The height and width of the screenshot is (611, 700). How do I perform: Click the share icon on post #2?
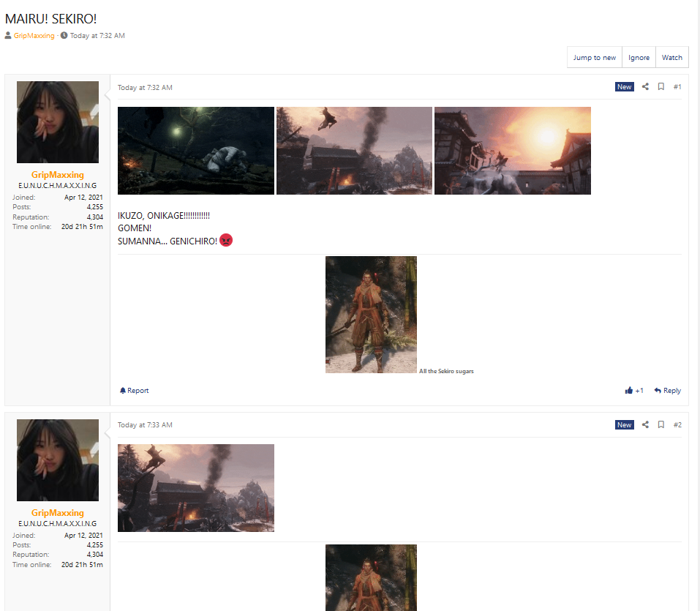645,424
